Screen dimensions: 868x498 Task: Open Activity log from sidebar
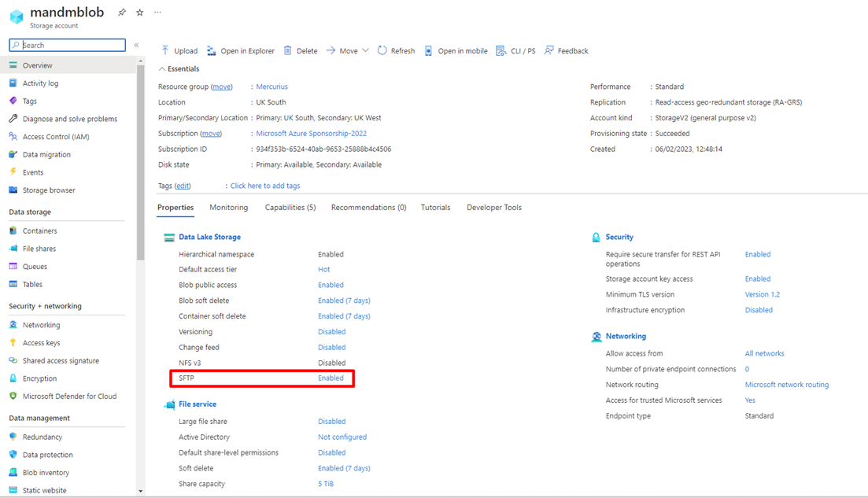click(40, 83)
